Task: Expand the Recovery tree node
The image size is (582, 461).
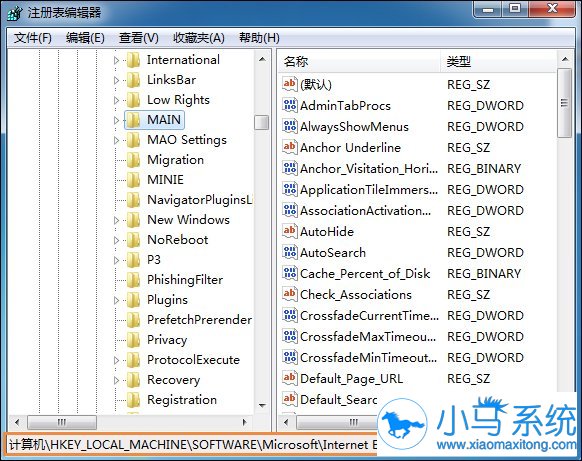Action: tap(117, 380)
